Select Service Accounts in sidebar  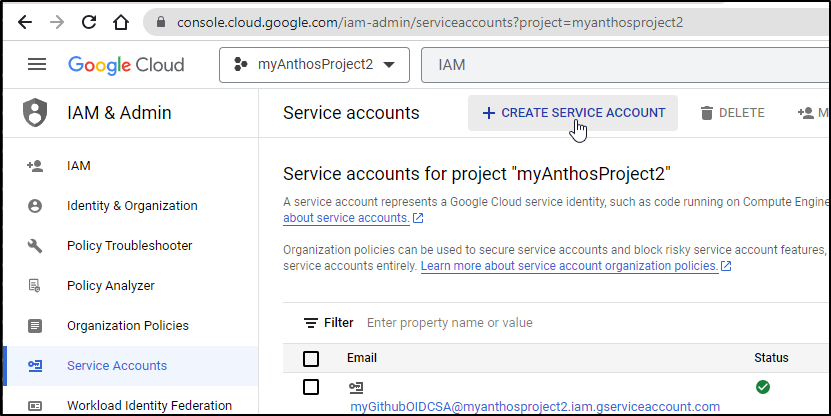tap(117, 366)
